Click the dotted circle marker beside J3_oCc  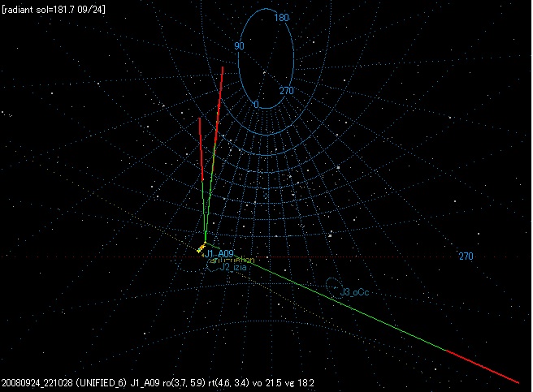pyautogui.click(x=333, y=288)
